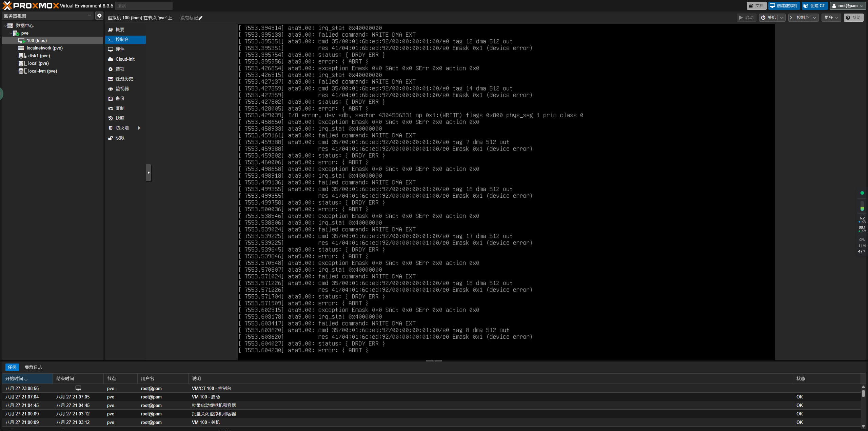Open the 更多 (More) dropdown menu
The width and height of the screenshot is (868, 431).
click(831, 18)
